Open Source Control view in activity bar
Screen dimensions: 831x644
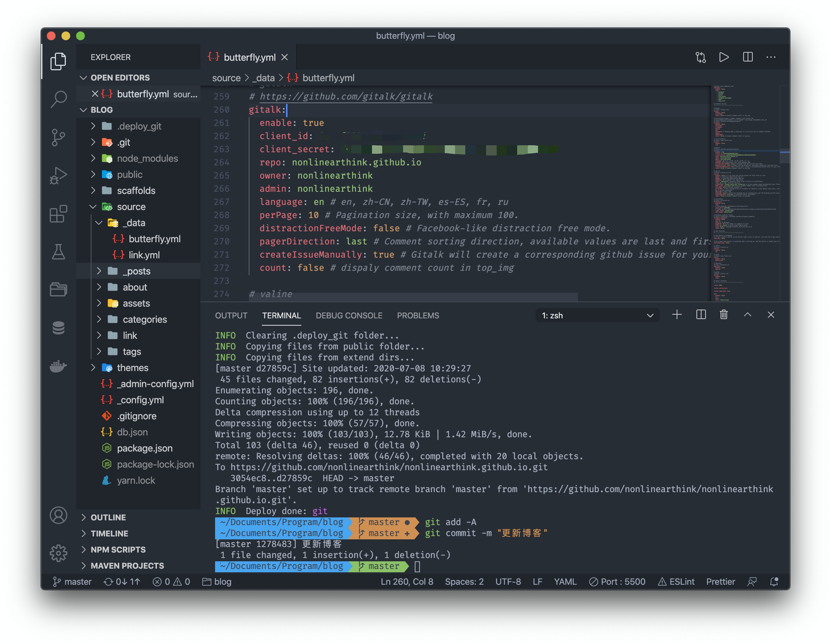pyautogui.click(x=58, y=138)
